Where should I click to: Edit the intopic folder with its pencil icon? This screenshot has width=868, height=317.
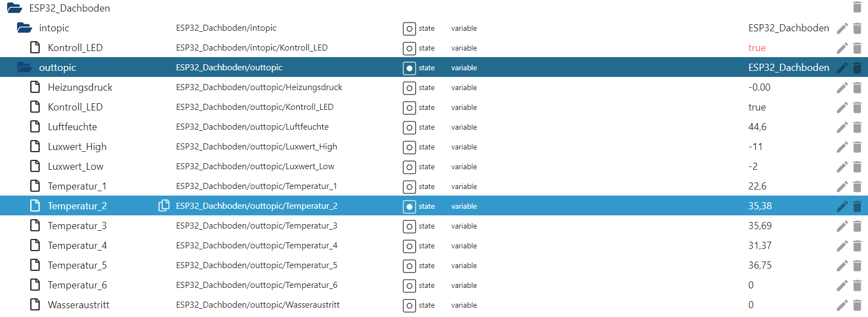coord(842,28)
